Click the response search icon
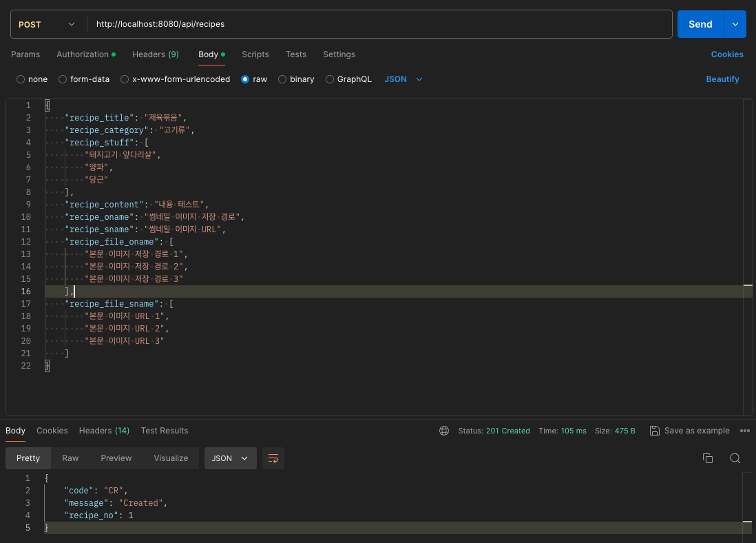Image resolution: width=756 pixels, height=543 pixels. point(735,458)
